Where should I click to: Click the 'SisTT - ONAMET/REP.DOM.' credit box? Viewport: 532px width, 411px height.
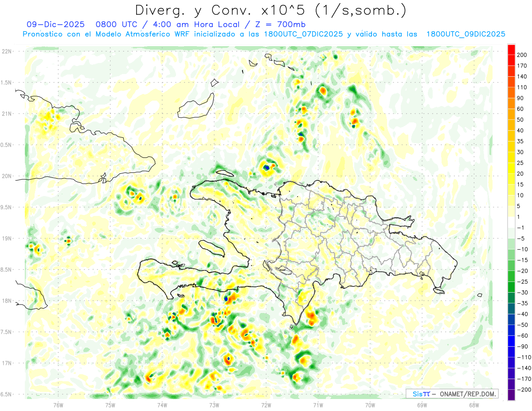click(452, 394)
